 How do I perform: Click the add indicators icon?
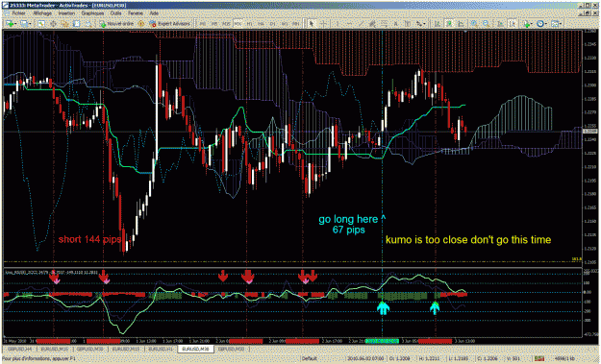point(527,24)
